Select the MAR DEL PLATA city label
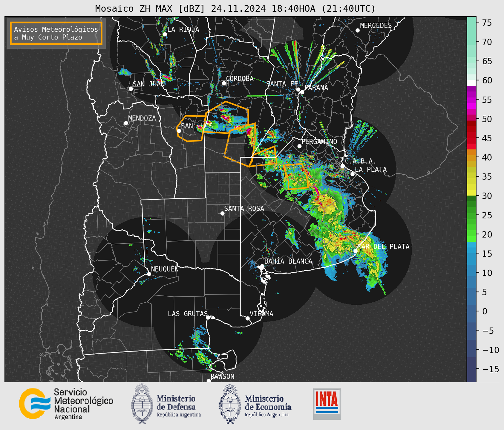 coord(383,247)
